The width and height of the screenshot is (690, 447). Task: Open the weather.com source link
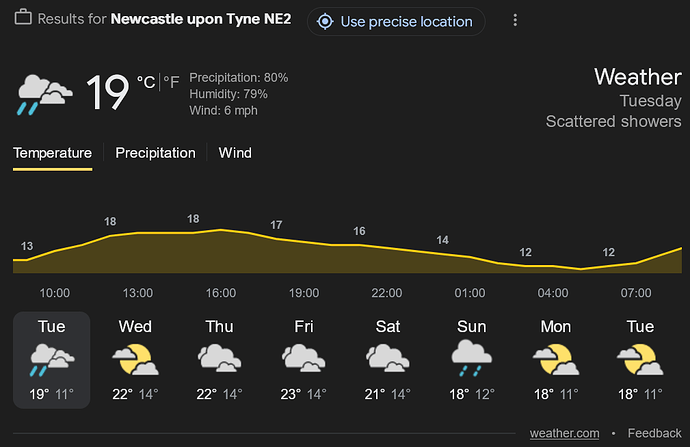tap(564, 433)
